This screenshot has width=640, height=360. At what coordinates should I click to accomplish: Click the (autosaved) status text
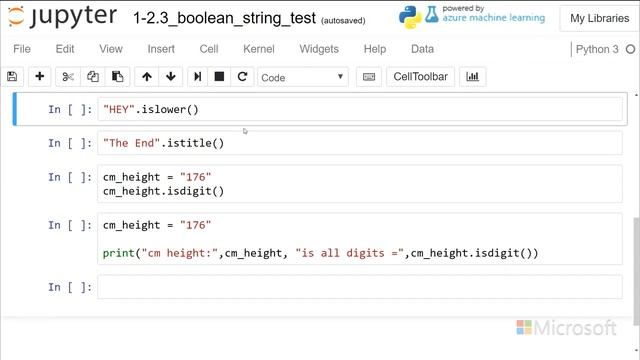pos(343,20)
